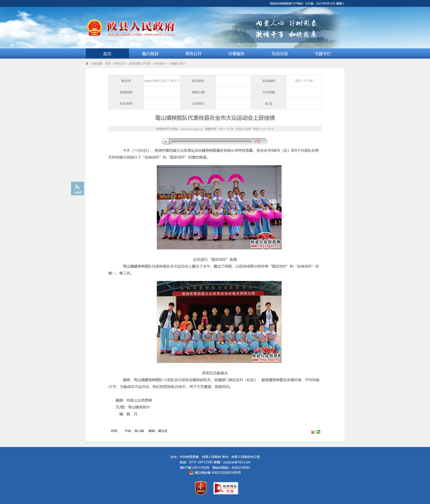Go to 办事服务 in the main menu
Screen dimensions: 430x504
(x=236, y=54)
